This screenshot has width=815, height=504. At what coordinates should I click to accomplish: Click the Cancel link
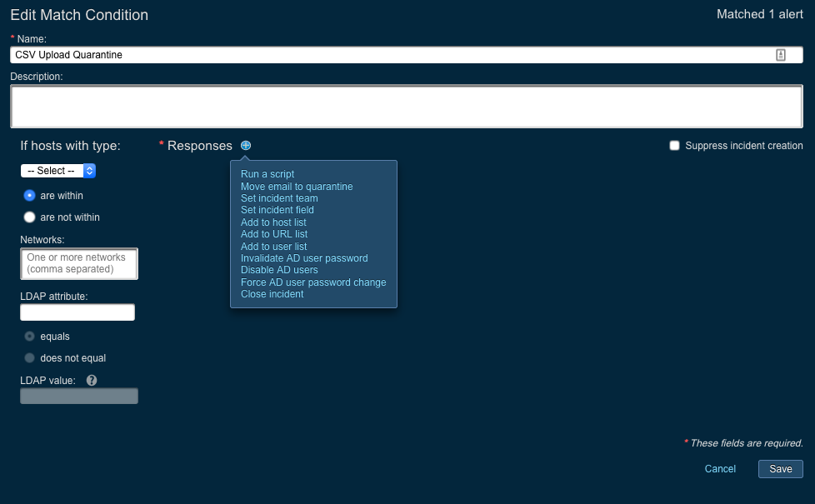(x=720, y=469)
